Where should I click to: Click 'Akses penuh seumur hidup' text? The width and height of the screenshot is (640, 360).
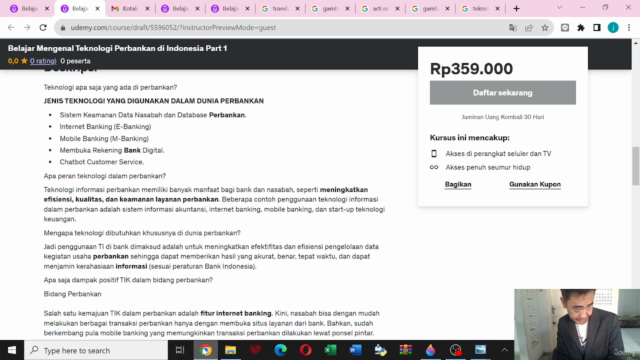[x=488, y=167]
